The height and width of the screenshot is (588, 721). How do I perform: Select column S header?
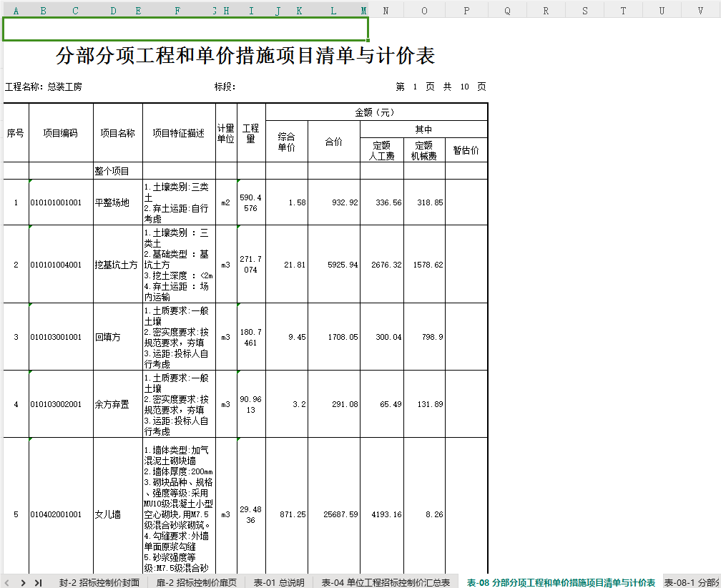pos(584,11)
